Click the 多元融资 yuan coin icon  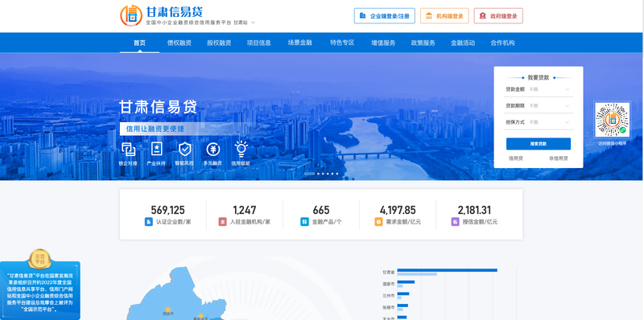tap(213, 149)
